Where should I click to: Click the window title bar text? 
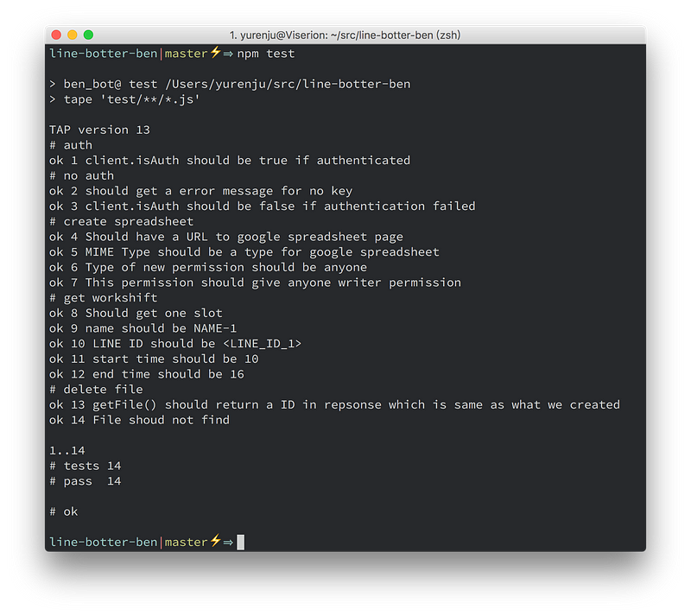(345, 35)
